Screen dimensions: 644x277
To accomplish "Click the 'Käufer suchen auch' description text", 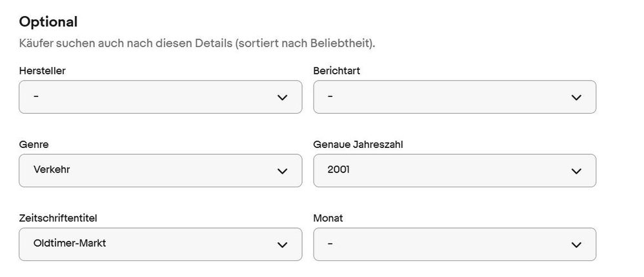I will [x=197, y=44].
